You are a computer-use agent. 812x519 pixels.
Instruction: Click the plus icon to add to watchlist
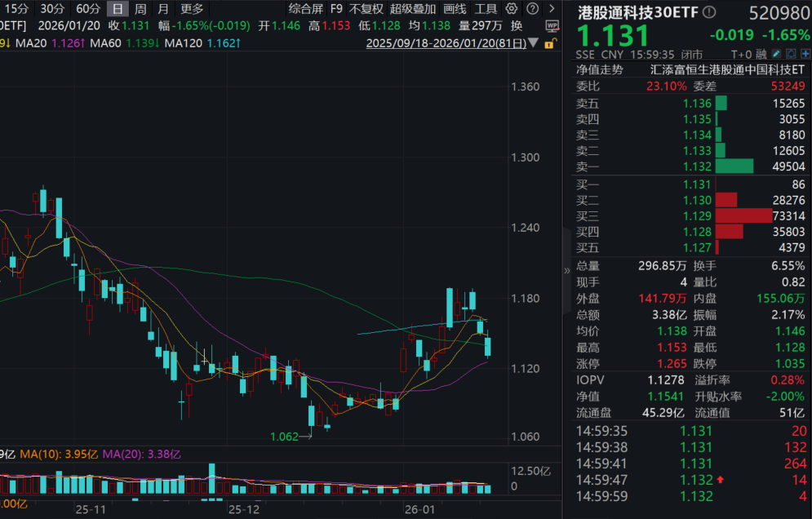[x=805, y=54]
